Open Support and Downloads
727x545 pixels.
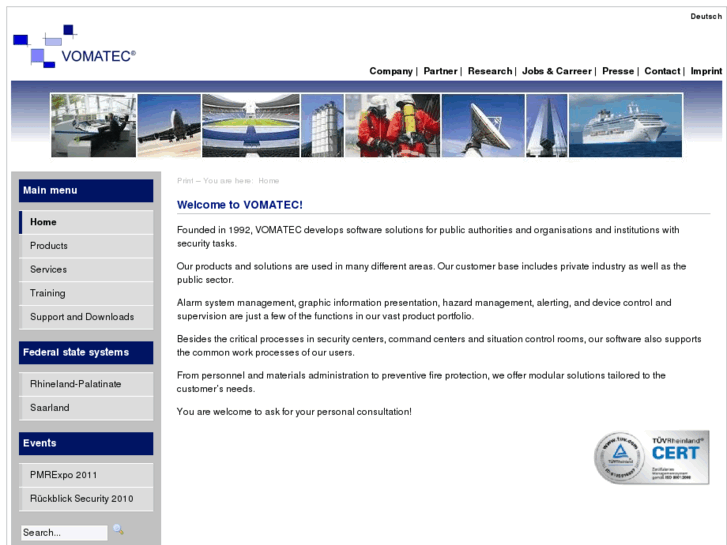coord(86,317)
